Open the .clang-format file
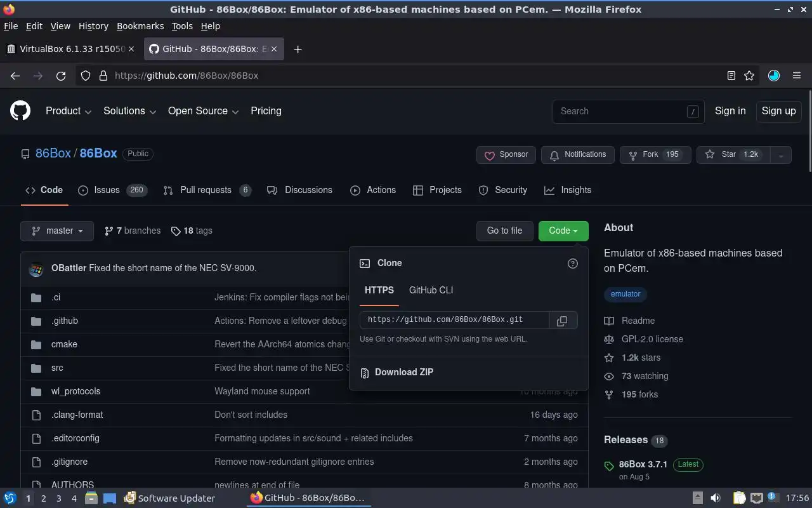 click(x=77, y=415)
